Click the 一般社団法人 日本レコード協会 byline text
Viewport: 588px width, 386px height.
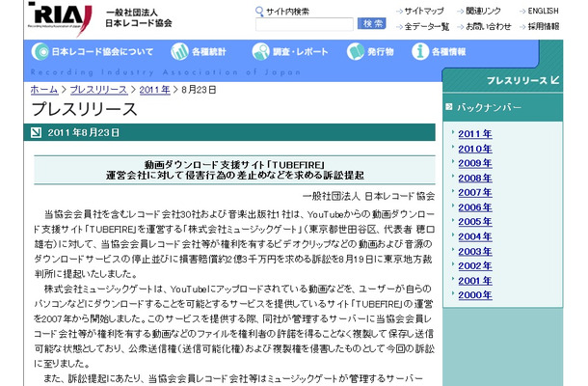coord(368,196)
